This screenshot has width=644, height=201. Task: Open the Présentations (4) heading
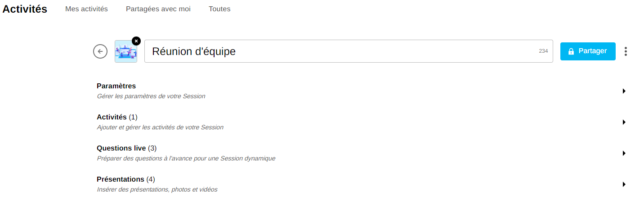pos(125,179)
